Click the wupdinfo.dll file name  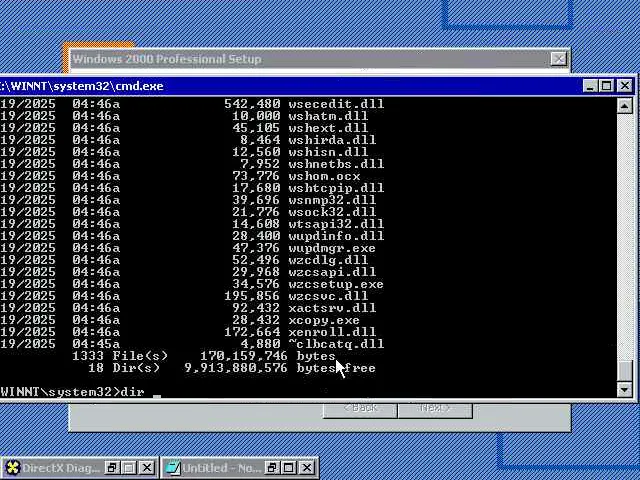(336, 236)
